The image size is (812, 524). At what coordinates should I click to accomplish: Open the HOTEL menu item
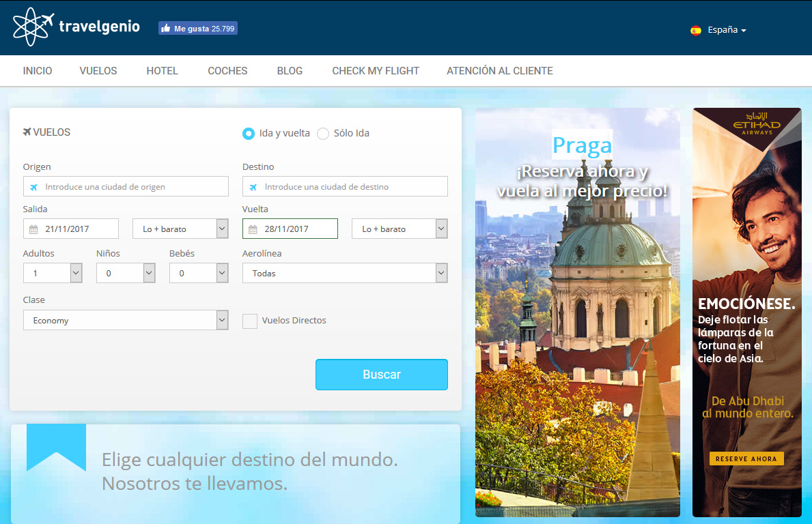click(162, 71)
